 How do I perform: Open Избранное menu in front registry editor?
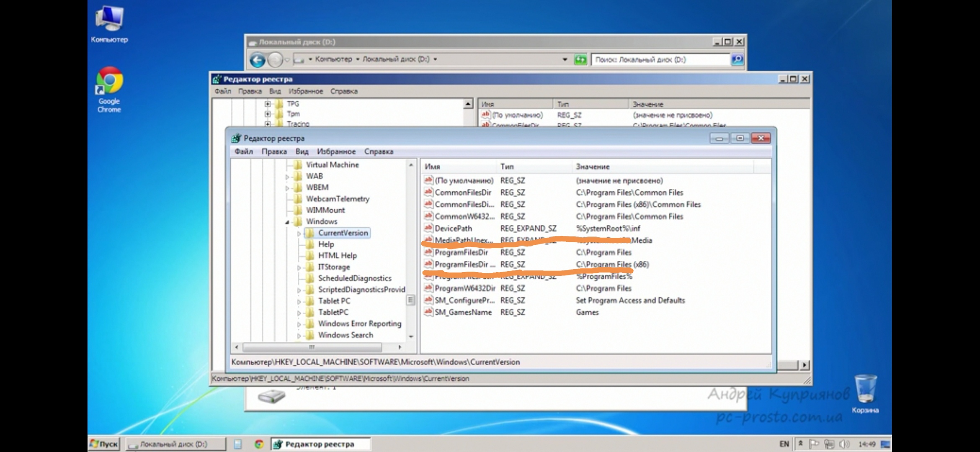336,152
